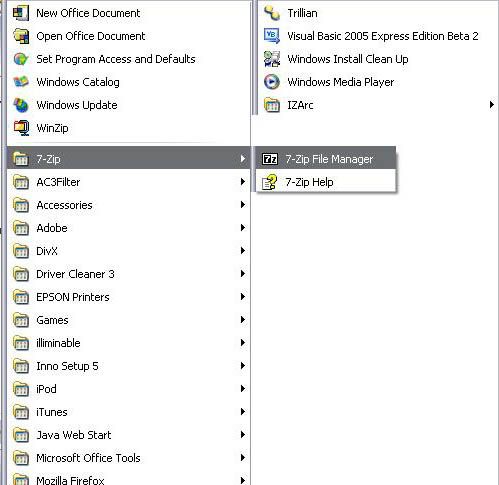
Task: Select Windows Update menu entry
Action: 129,105
